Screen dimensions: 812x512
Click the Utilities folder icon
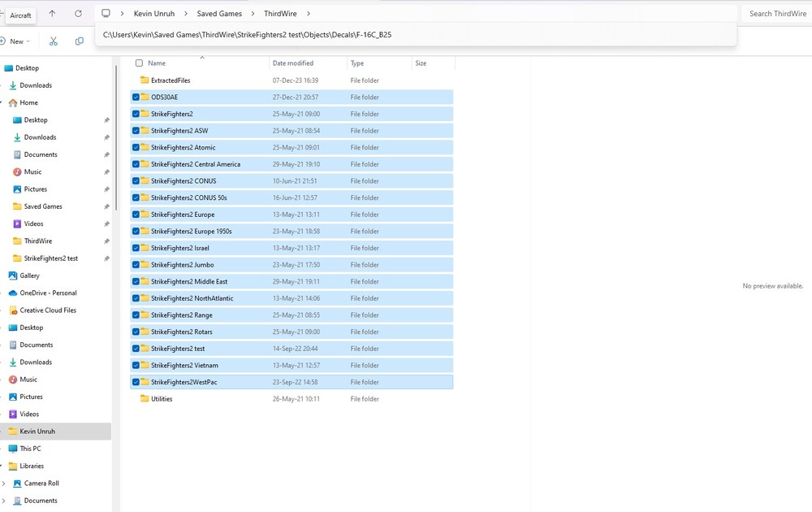145,398
